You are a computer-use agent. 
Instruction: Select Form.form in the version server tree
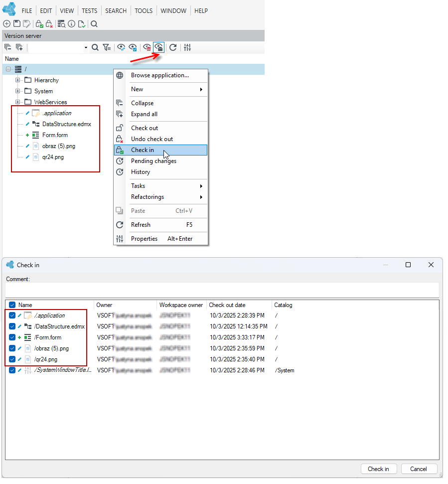(55, 135)
